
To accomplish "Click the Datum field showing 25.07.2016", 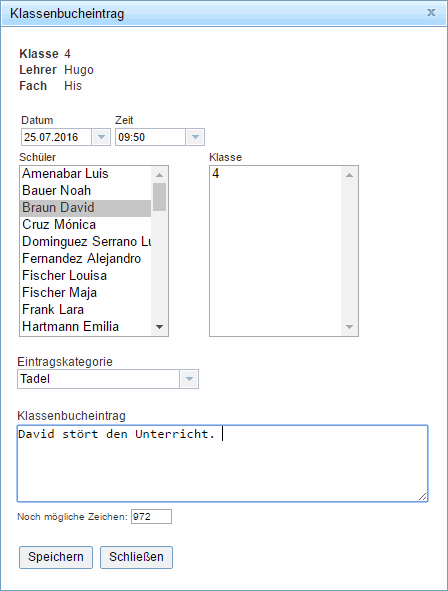I will point(57,137).
